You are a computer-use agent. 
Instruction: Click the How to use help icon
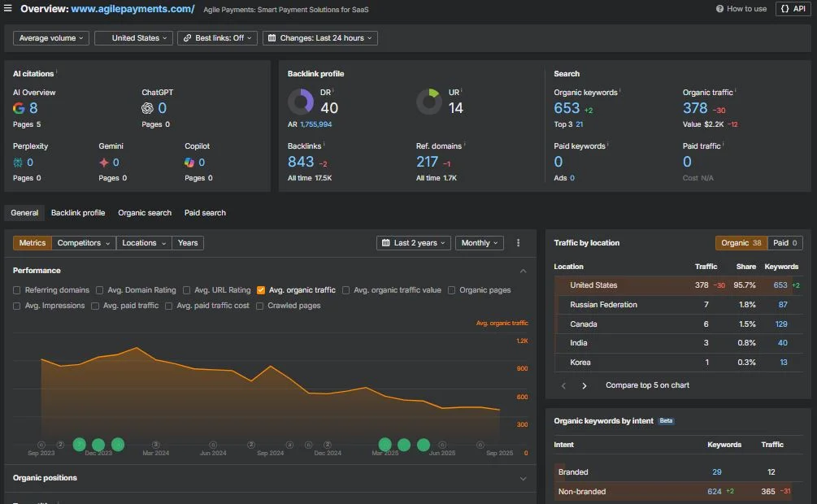(719, 9)
